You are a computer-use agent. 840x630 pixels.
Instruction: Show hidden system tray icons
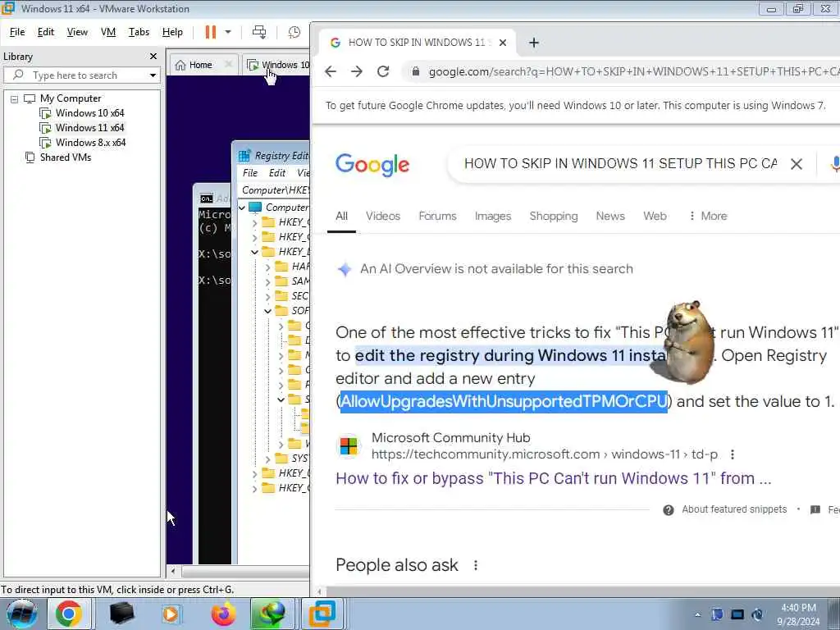697,615
